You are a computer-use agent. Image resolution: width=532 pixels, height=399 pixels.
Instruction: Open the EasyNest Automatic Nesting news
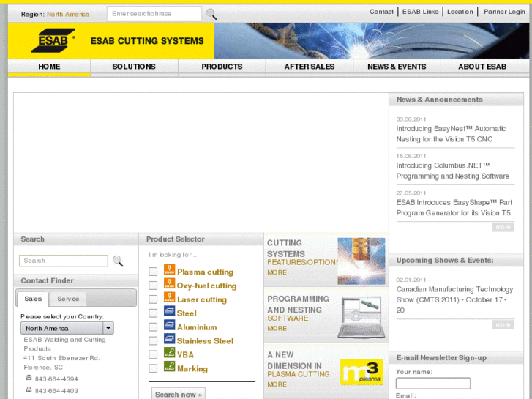click(451, 134)
